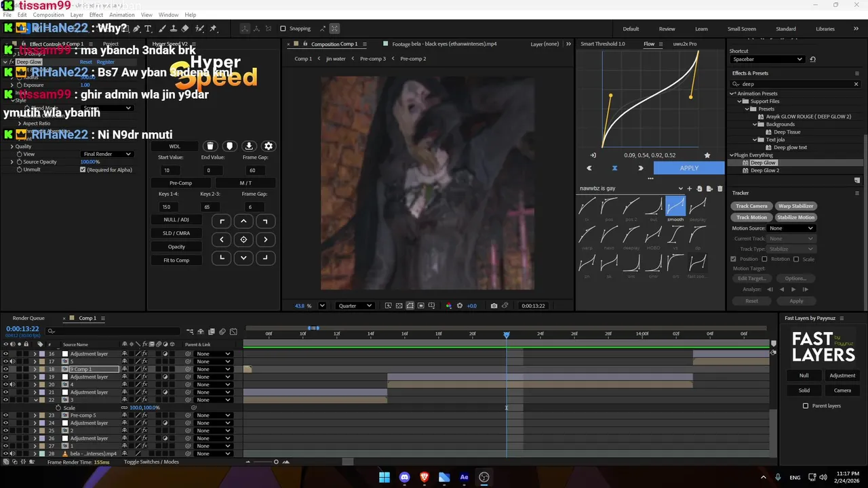This screenshot has height=488, width=868.
Task: Check the Rotation checkbox in Tracker
Action: point(764,259)
